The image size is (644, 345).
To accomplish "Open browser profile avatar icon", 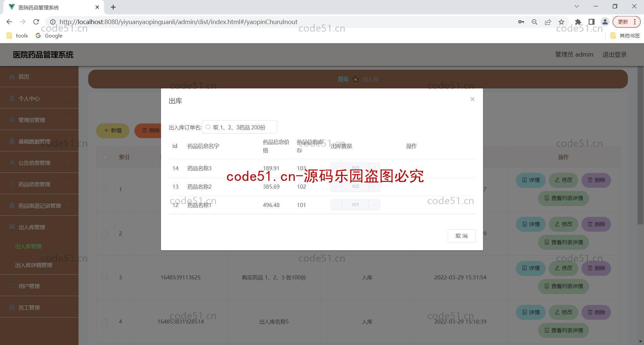I will tap(605, 22).
